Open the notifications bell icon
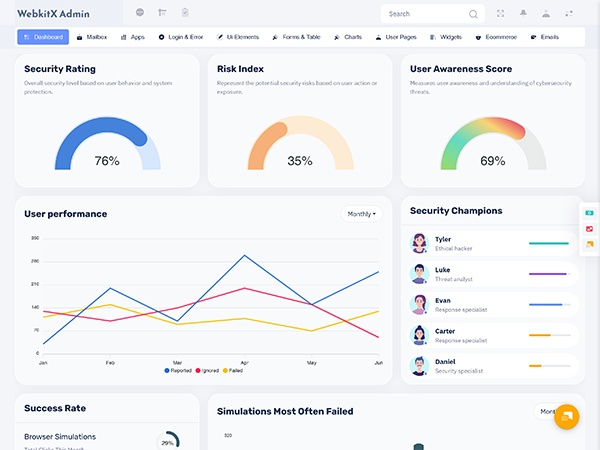600x450 pixels. [523, 13]
